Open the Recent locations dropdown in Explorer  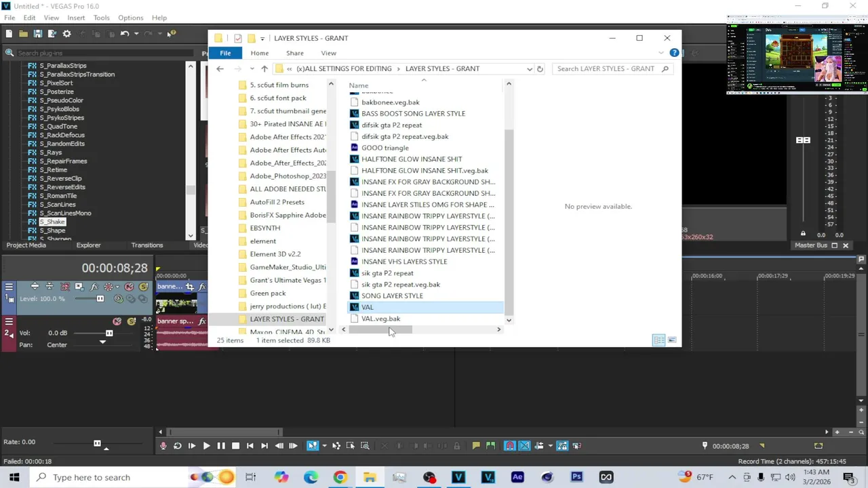click(x=252, y=68)
